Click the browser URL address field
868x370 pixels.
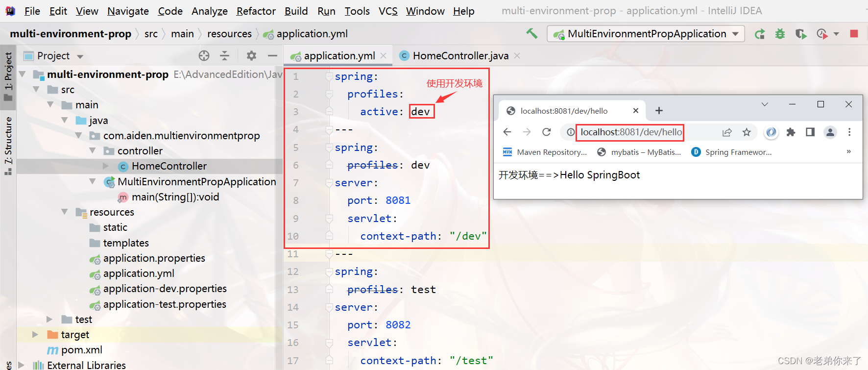[631, 132]
